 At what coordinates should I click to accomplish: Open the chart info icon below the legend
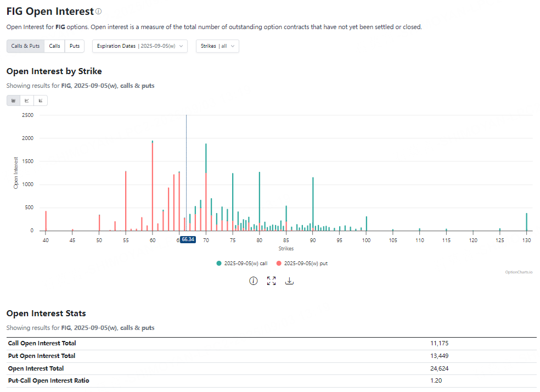coord(253,281)
